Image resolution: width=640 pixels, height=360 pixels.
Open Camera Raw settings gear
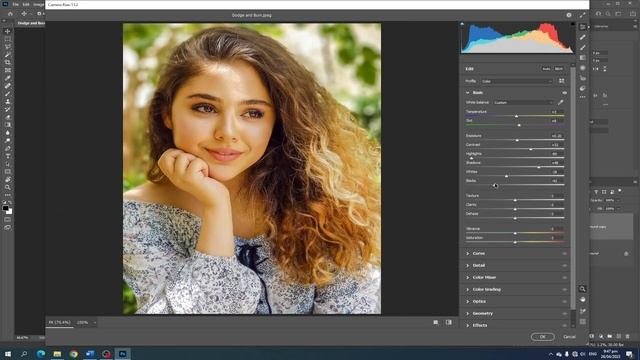coord(569,15)
